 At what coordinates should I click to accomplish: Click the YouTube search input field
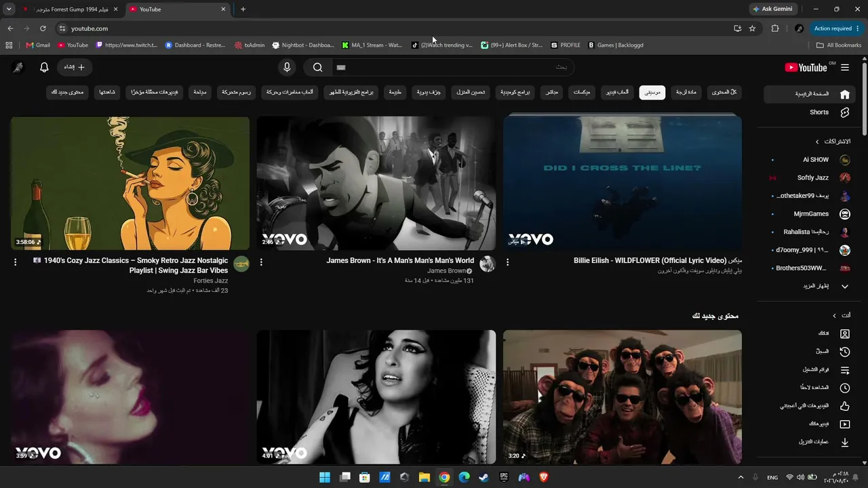pos(453,67)
